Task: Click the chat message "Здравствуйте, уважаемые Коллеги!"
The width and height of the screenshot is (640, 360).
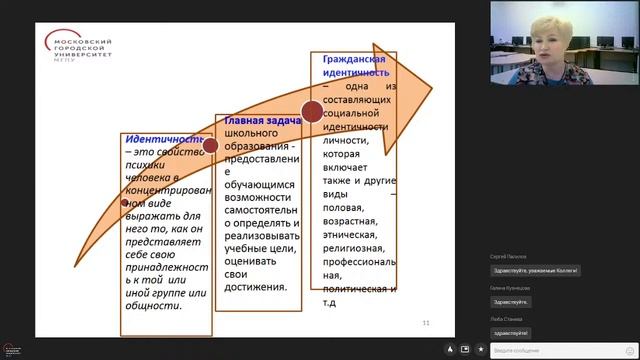Action: click(x=536, y=271)
